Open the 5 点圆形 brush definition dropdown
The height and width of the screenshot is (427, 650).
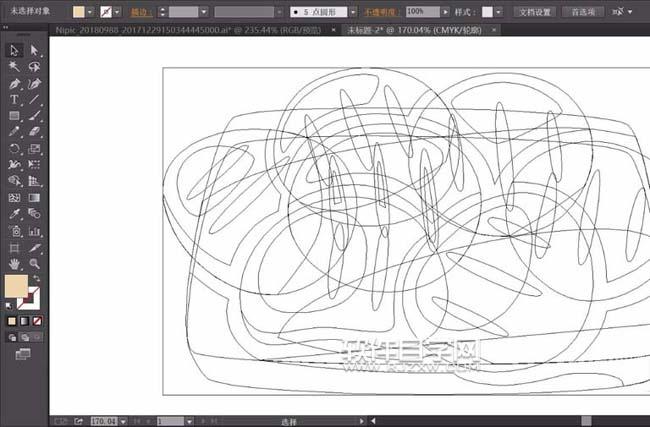[x=353, y=12]
